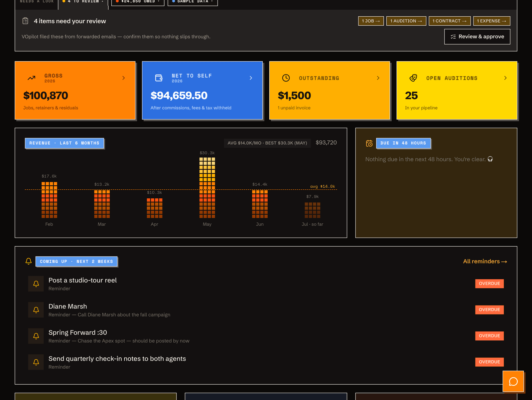Expand the Outstanding card chevron

(378, 78)
